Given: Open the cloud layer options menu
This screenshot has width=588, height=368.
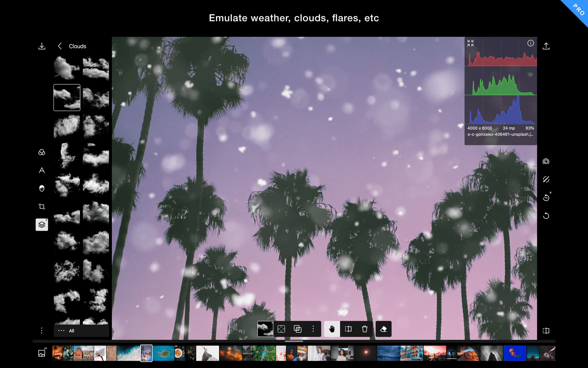Looking at the screenshot, I should click(x=313, y=329).
